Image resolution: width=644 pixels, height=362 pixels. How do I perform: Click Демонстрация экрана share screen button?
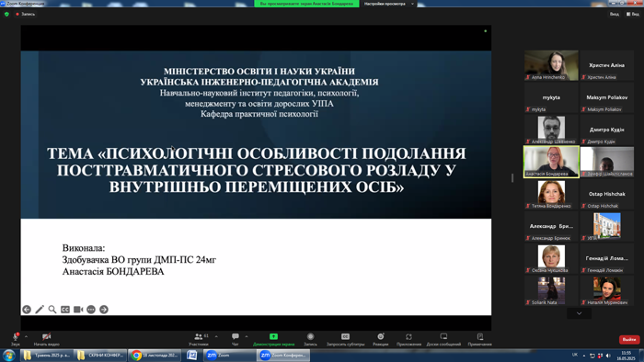coord(273,339)
